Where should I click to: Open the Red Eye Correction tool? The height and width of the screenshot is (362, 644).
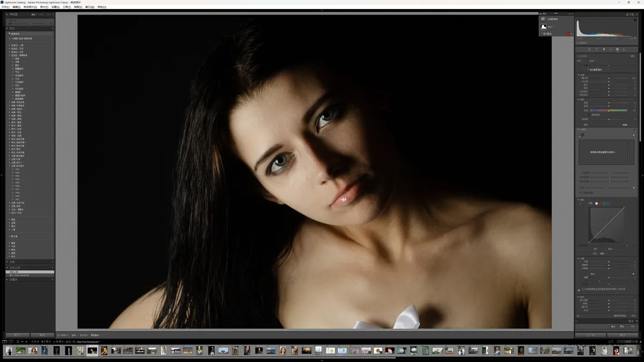point(604,49)
